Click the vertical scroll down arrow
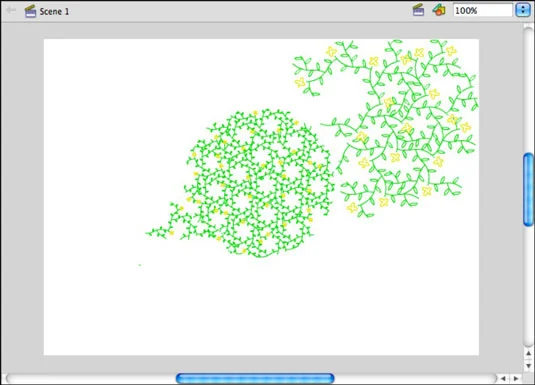Screen dimensions: 535x385 pyautogui.click(x=529, y=366)
